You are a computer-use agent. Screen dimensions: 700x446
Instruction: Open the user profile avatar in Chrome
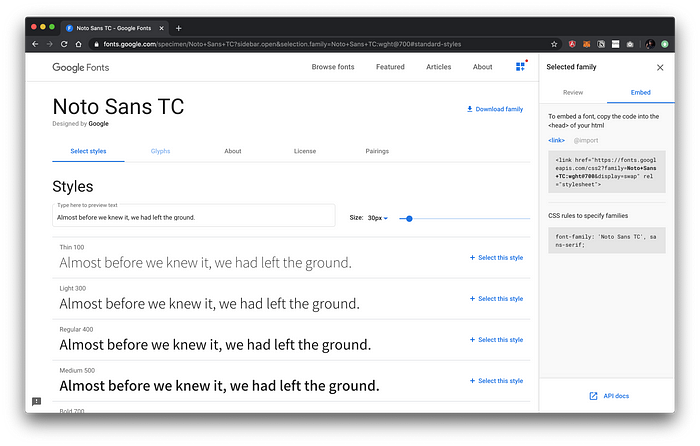coord(650,44)
